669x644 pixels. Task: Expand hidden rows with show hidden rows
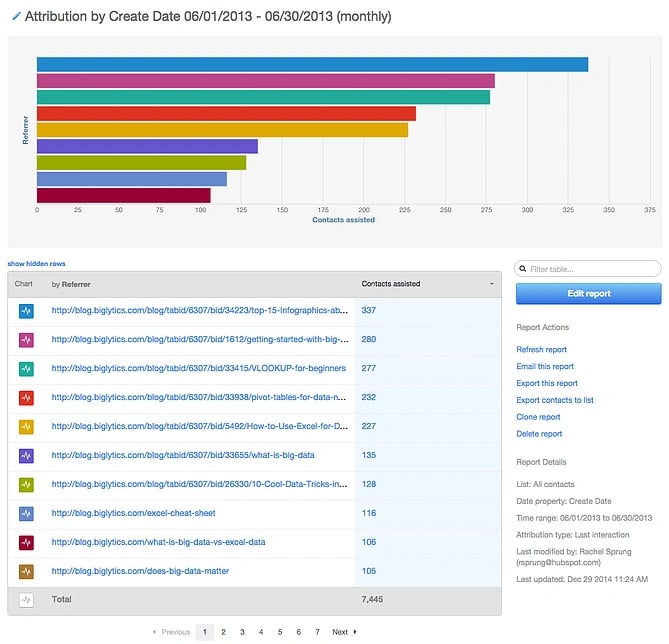pos(37,263)
